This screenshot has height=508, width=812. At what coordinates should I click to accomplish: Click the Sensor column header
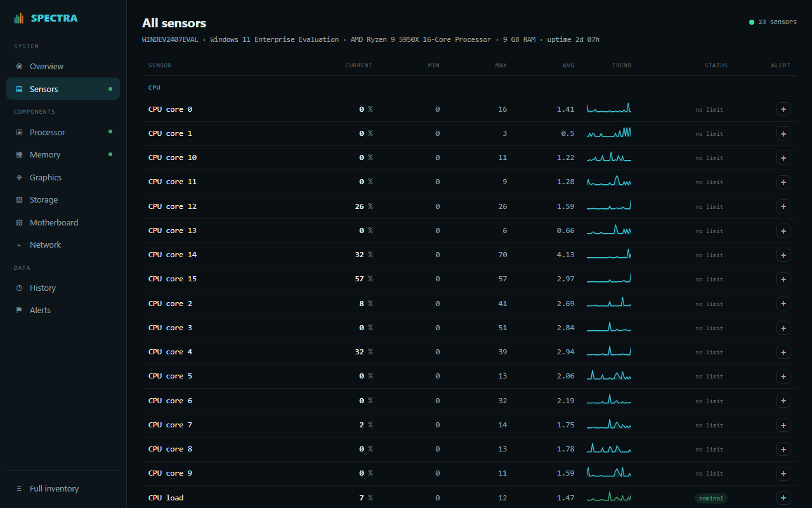(x=160, y=65)
